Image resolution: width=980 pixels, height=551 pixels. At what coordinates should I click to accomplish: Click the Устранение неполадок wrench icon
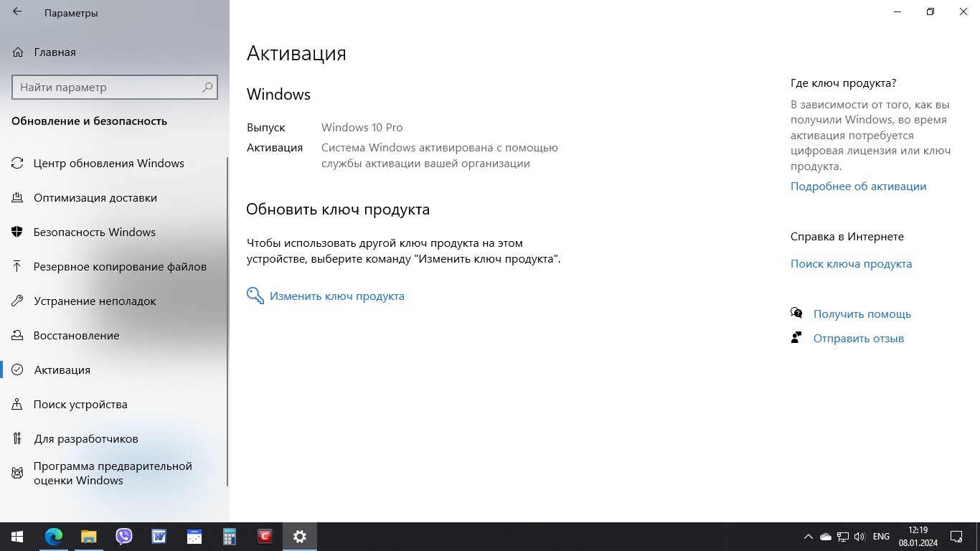[17, 301]
